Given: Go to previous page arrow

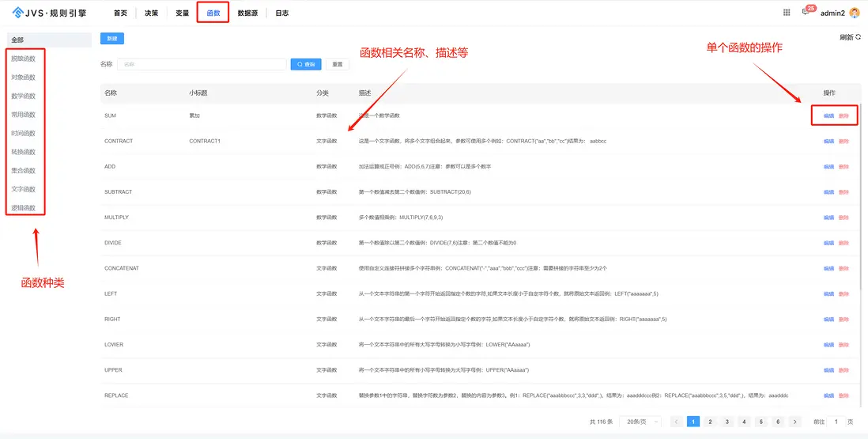Looking at the screenshot, I should point(676,422).
